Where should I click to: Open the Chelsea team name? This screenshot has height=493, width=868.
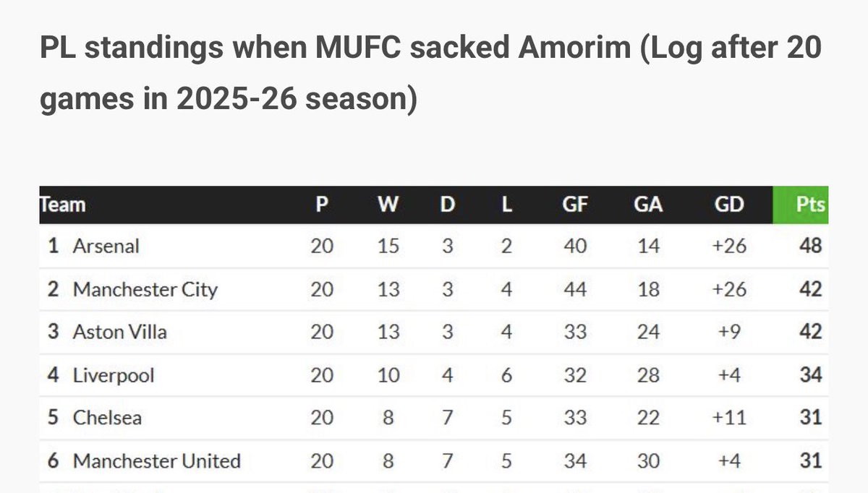[x=107, y=418]
